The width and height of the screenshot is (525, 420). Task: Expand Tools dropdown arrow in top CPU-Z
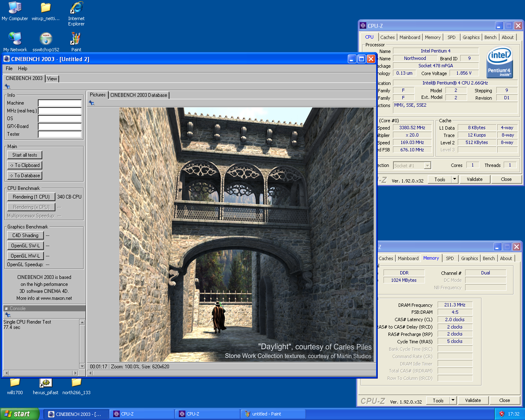click(454, 179)
